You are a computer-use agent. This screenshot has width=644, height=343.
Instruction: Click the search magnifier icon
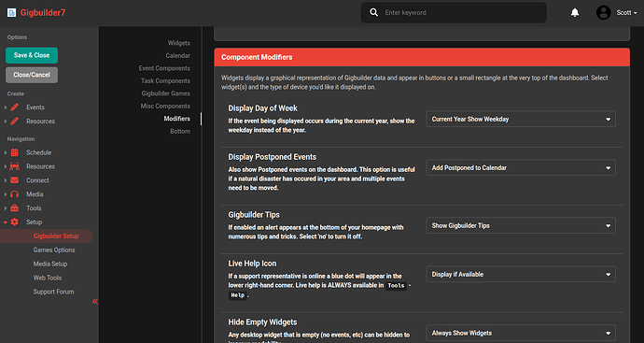click(x=373, y=12)
